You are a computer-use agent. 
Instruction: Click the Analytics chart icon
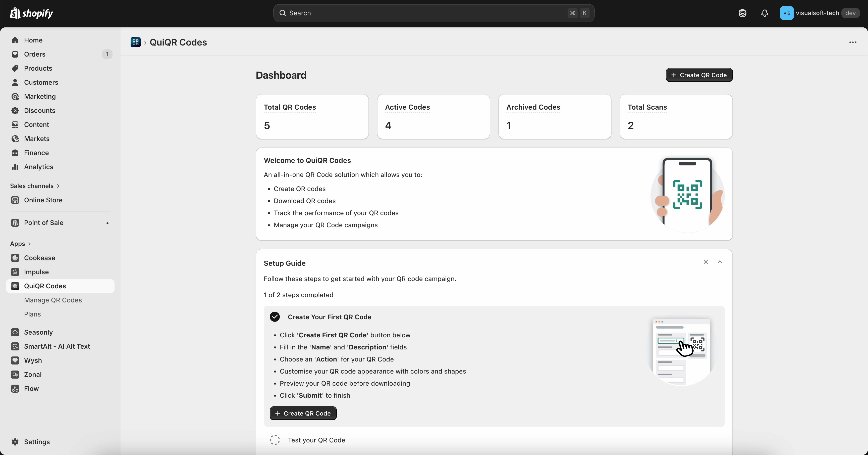(16, 167)
